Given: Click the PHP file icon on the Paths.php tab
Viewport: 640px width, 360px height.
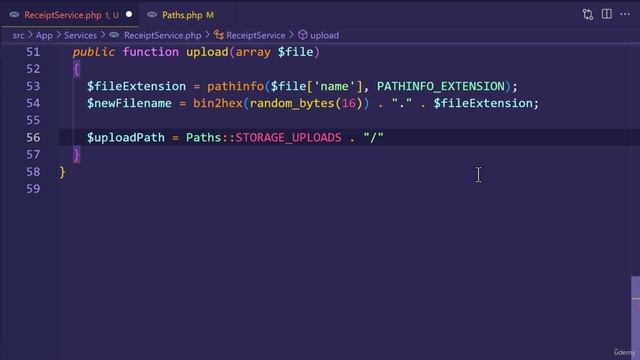Looking at the screenshot, I should (x=152, y=15).
